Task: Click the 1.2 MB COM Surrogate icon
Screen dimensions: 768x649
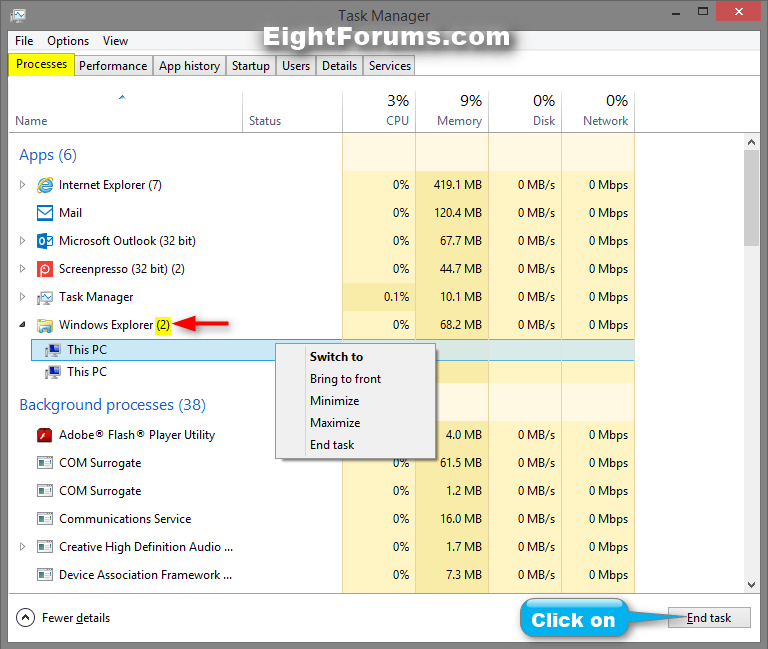Action: (x=45, y=491)
